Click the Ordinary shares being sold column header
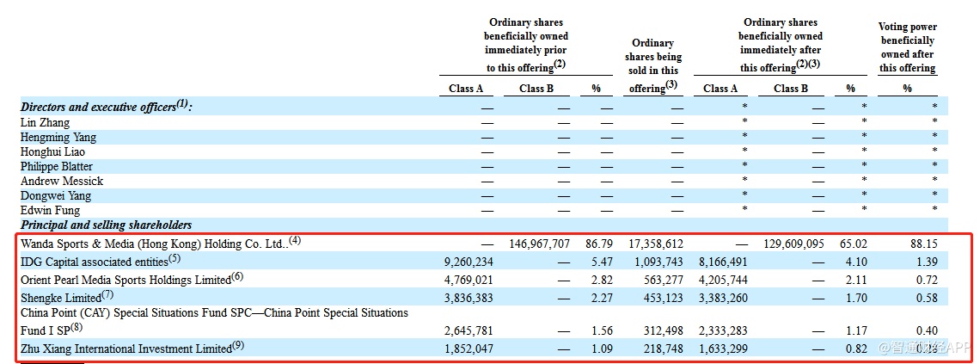 tap(652, 65)
